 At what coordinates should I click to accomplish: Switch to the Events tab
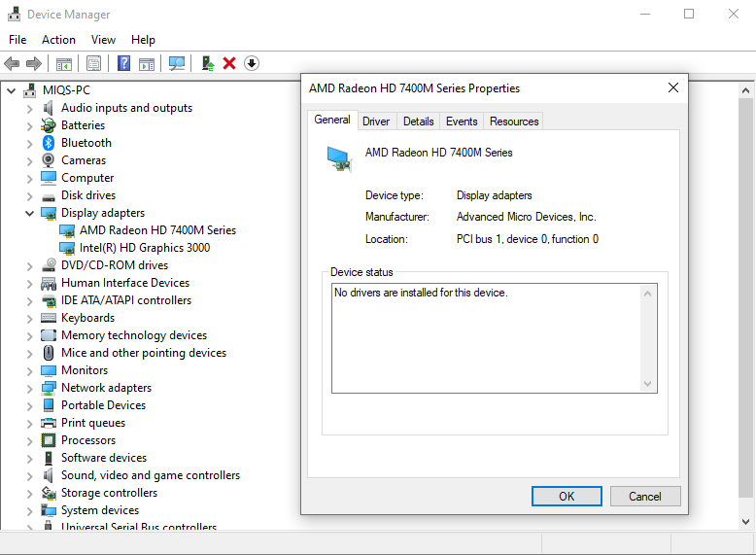[462, 121]
